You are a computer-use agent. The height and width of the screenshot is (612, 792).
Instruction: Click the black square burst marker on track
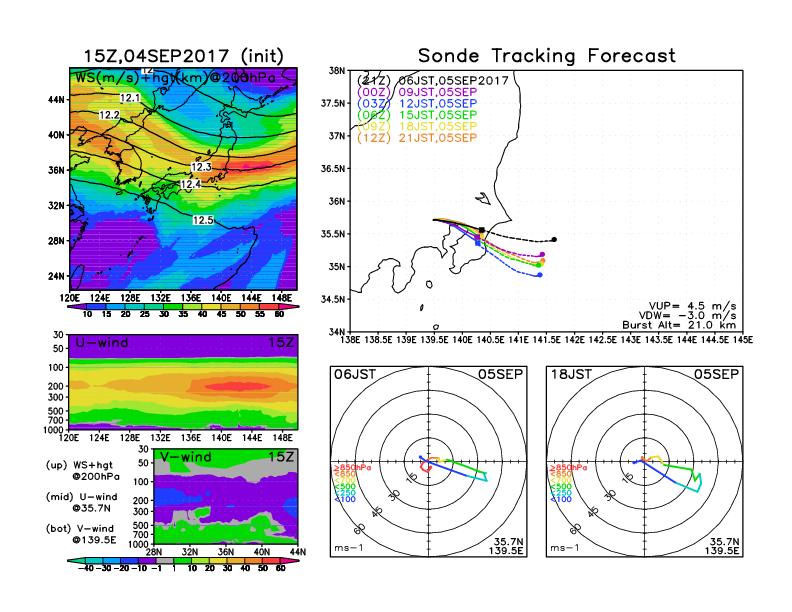click(482, 230)
